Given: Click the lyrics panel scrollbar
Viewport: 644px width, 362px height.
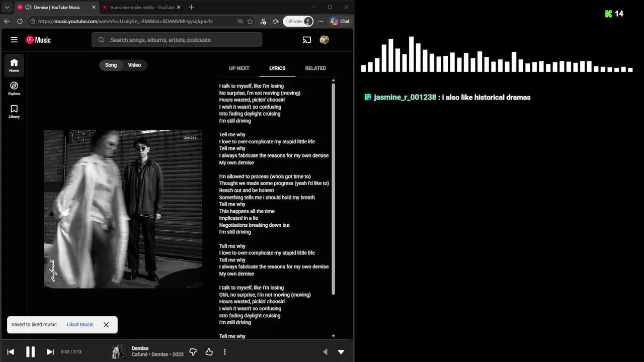Looking at the screenshot, I should coord(333,189).
